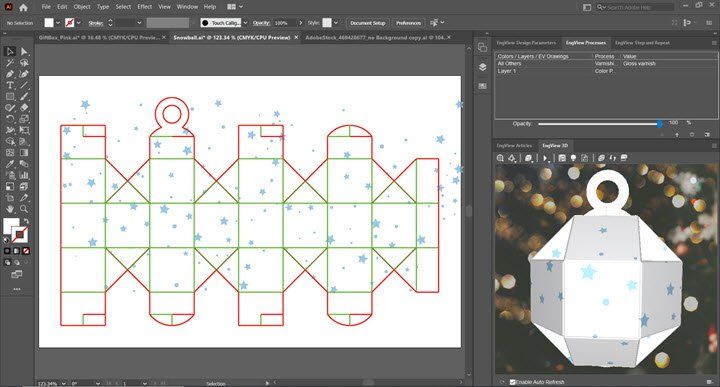Screen dimensions: 720x387
Task: Select the Pen tool
Action: click(10, 74)
